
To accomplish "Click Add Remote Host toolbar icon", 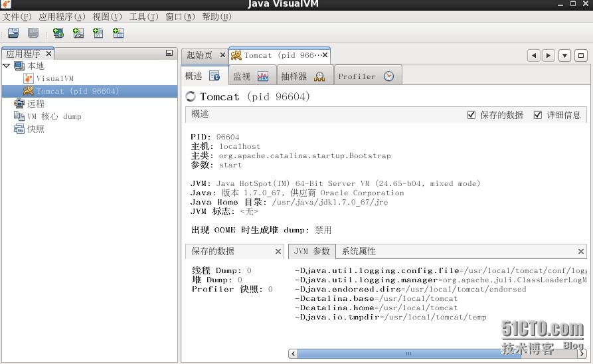I will [x=58, y=33].
